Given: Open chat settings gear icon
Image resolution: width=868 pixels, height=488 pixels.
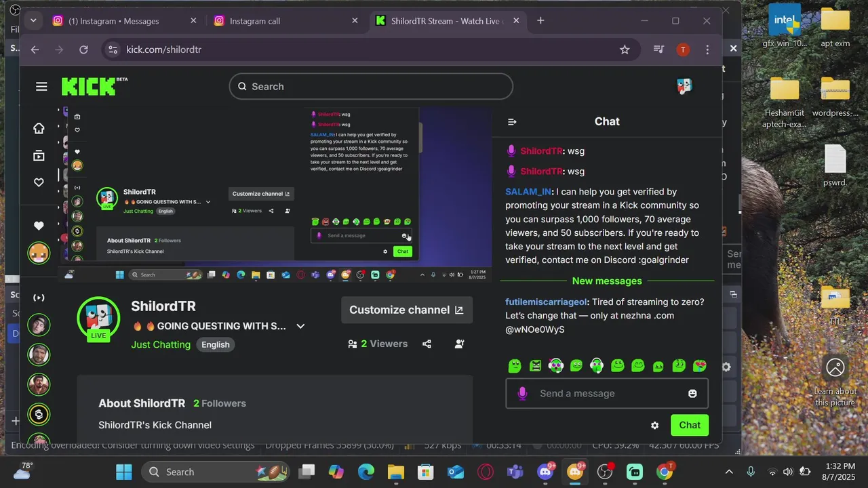Looking at the screenshot, I should (654, 426).
